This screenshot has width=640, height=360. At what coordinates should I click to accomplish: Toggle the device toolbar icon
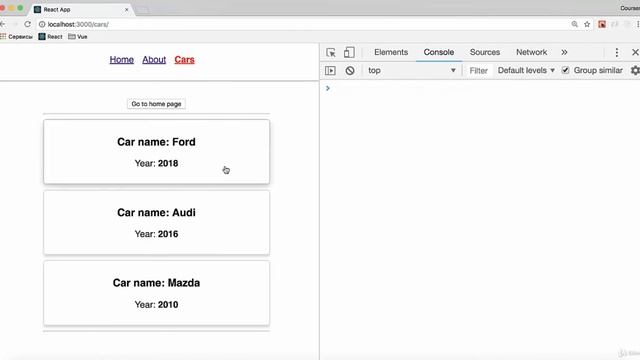click(x=349, y=52)
